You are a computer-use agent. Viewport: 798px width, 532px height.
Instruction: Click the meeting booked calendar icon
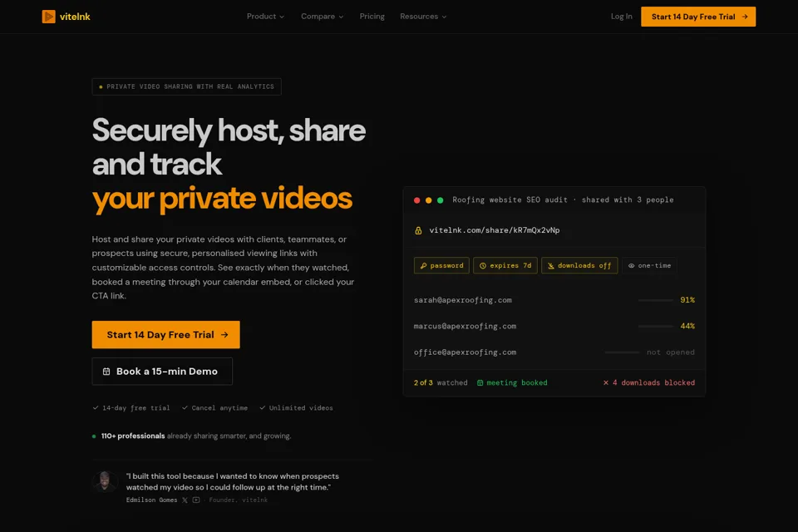(x=480, y=382)
